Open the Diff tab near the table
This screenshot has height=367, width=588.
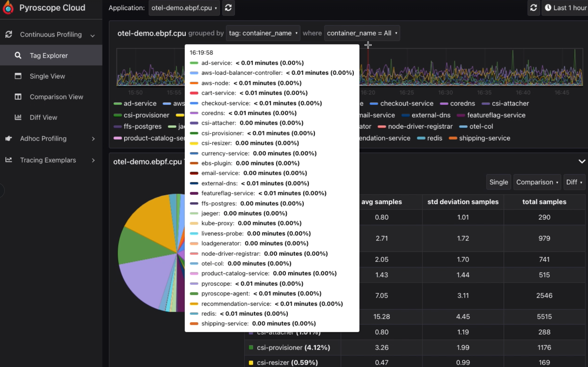click(x=574, y=182)
